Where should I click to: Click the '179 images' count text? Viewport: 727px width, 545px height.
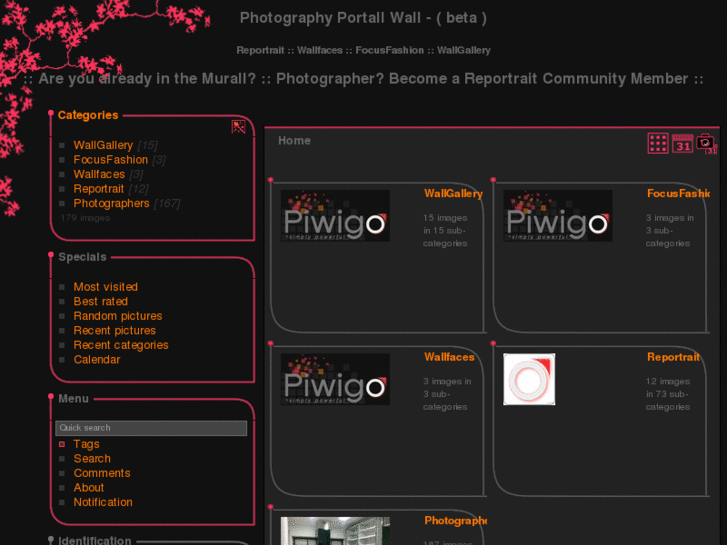tap(85, 218)
